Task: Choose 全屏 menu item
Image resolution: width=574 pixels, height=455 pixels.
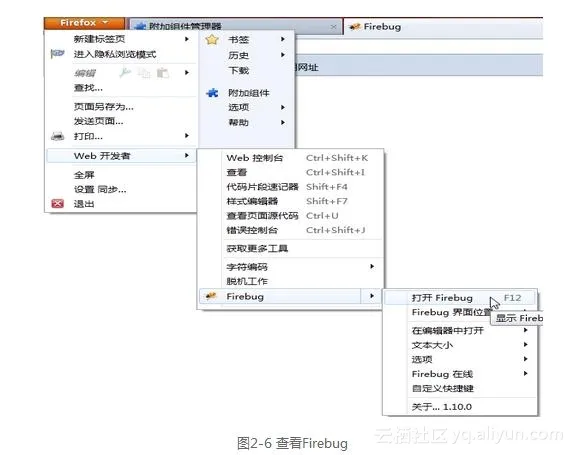Action: [x=120, y=175]
